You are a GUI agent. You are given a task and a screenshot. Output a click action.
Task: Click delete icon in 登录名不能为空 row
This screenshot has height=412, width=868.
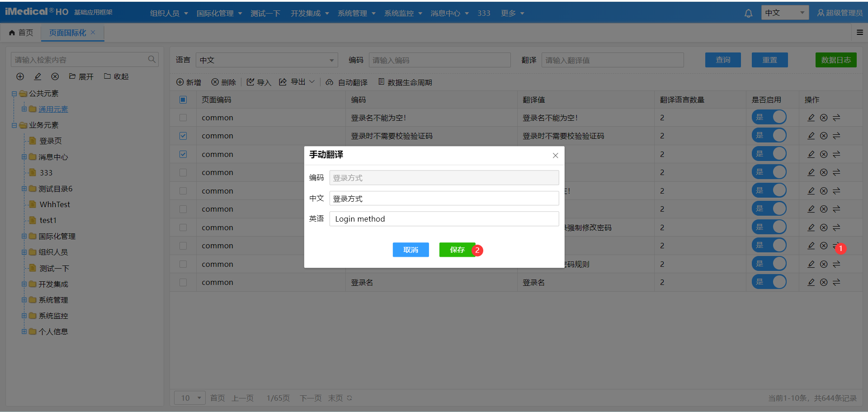click(x=824, y=118)
